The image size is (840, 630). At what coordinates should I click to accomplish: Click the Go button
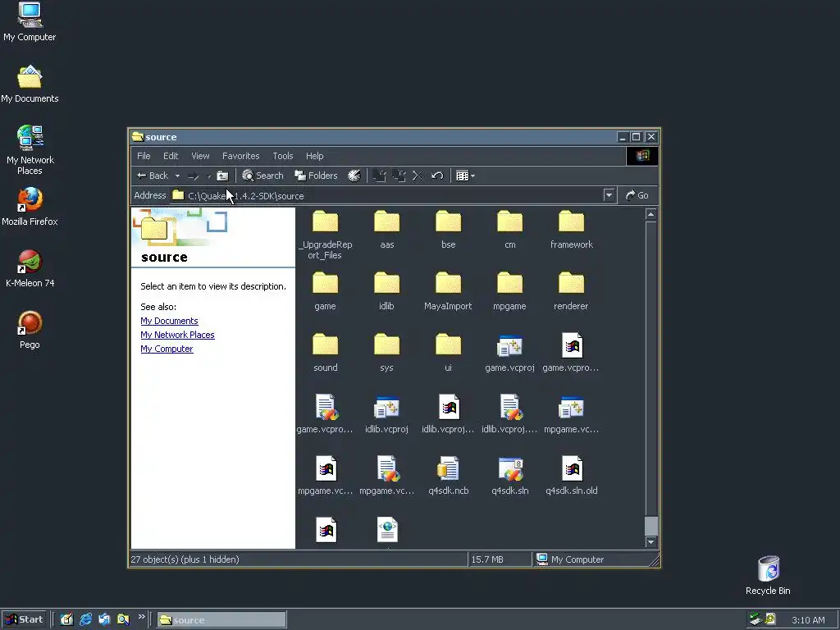[637, 195]
